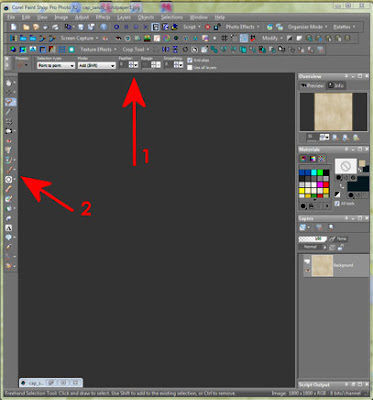Viewport: 373px width, 400px height.
Task: Click the New file icon
Action: point(14,27)
